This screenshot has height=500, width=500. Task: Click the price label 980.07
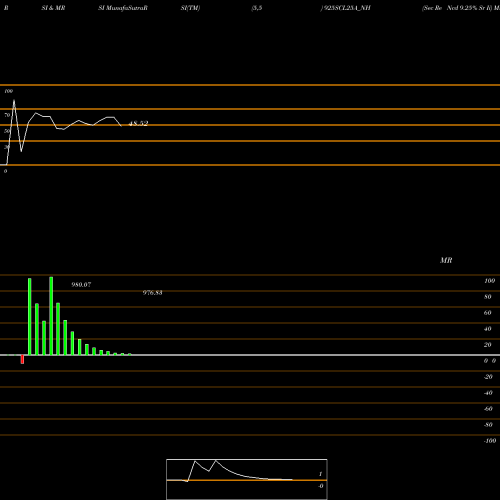[81, 285]
